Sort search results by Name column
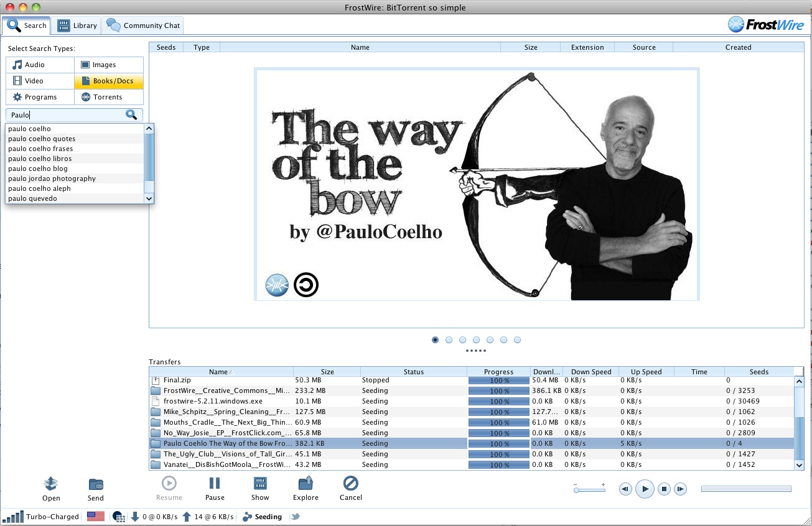 (360, 47)
